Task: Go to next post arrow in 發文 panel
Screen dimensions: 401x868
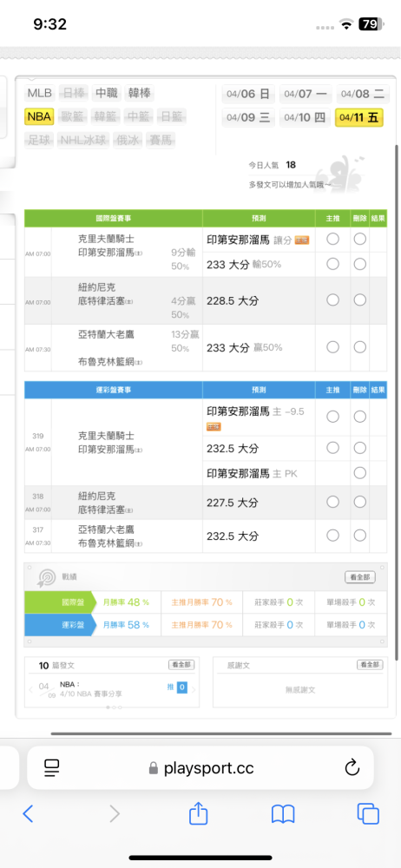Action: pyautogui.click(x=194, y=689)
